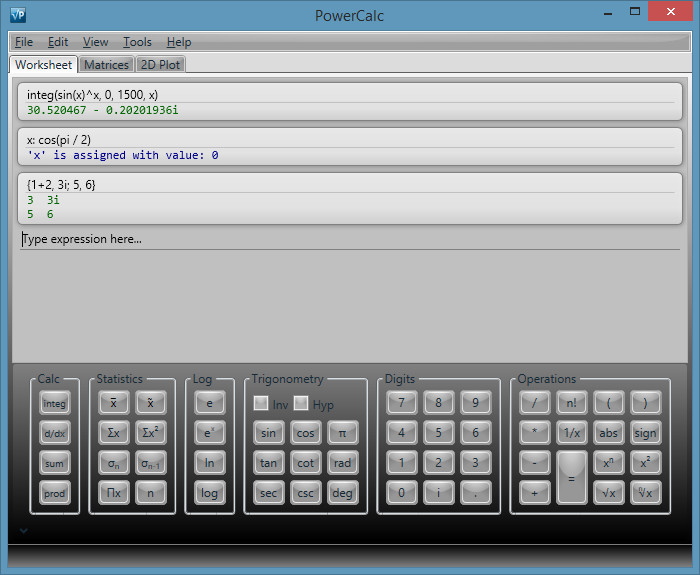Click the minus - button

(x=534, y=463)
